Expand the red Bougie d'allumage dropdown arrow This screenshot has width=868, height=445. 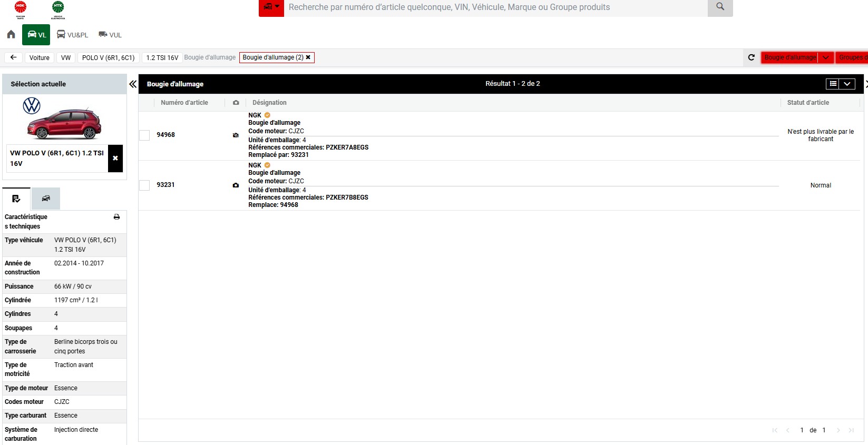point(826,57)
